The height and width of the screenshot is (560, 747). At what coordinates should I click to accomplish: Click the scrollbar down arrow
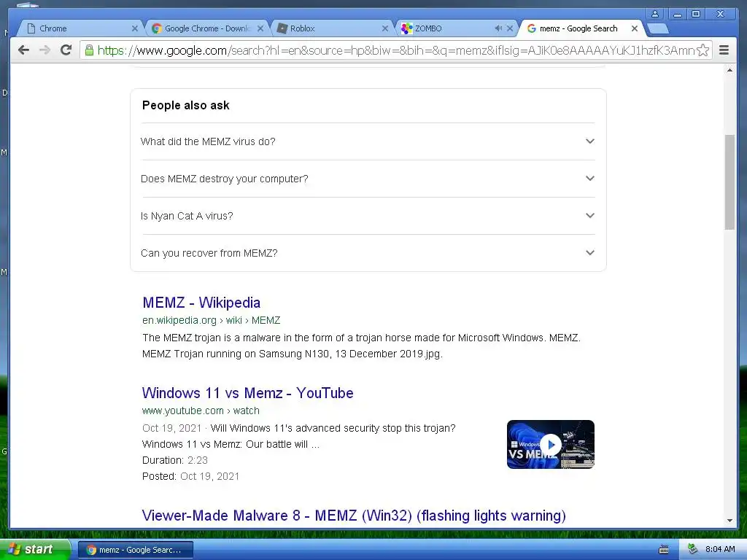click(729, 521)
